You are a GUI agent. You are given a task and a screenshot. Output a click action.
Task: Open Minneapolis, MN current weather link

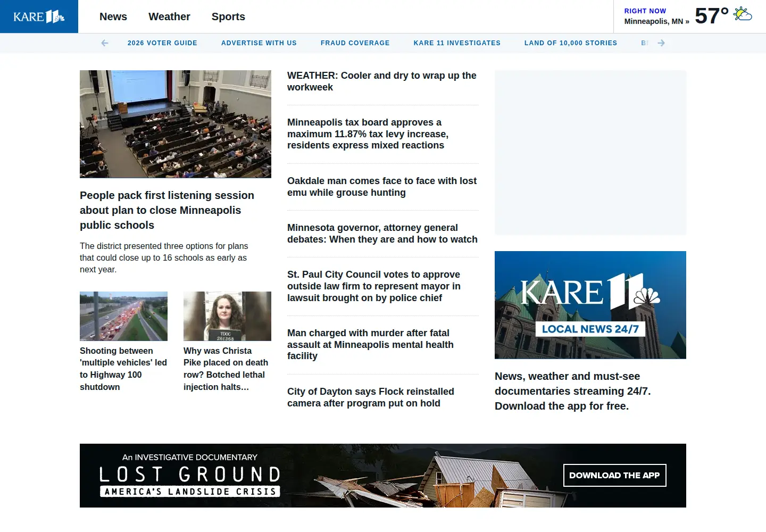coord(657,21)
